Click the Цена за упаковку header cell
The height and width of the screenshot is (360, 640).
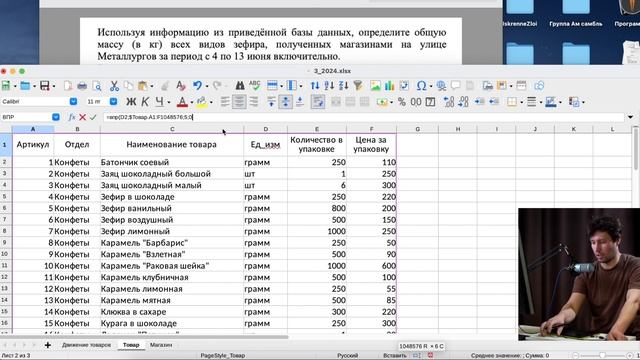tap(371, 144)
